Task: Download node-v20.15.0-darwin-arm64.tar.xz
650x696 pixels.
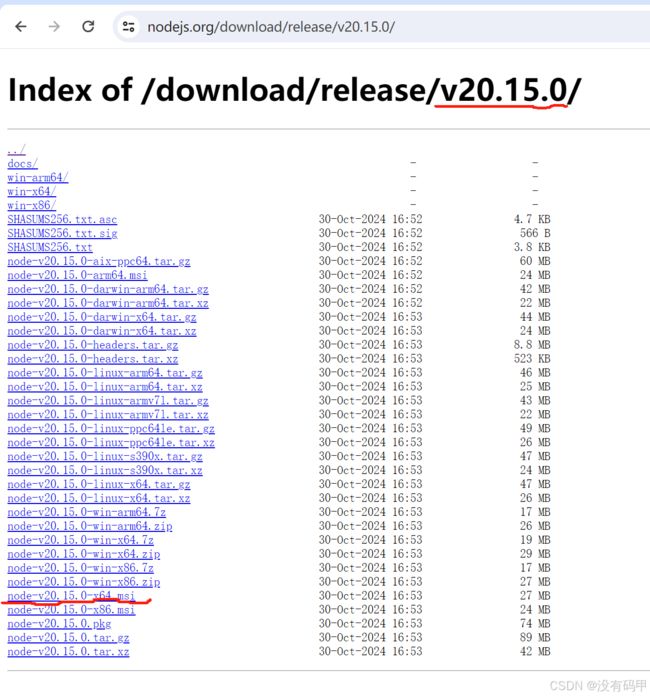Action: click(108, 303)
